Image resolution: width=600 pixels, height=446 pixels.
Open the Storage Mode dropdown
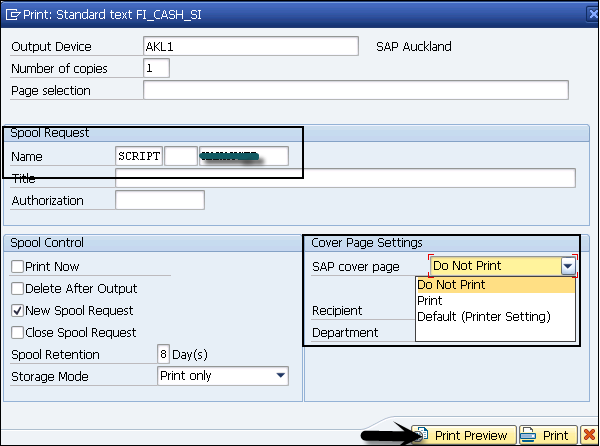pyautogui.click(x=279, y=376)
